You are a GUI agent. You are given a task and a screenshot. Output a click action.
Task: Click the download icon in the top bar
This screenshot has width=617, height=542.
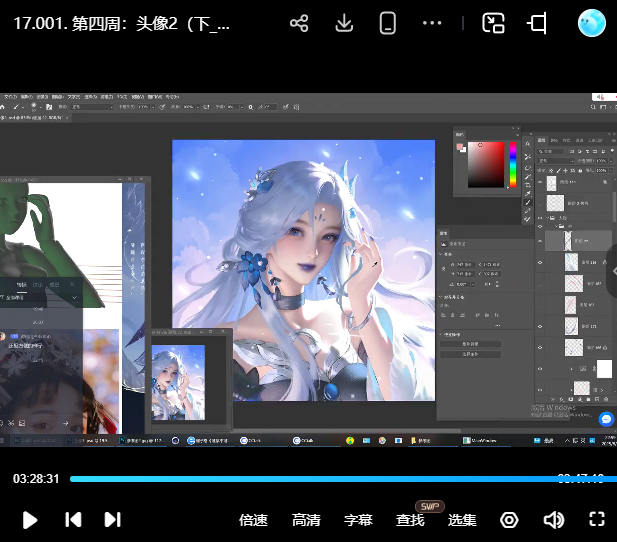344,24
